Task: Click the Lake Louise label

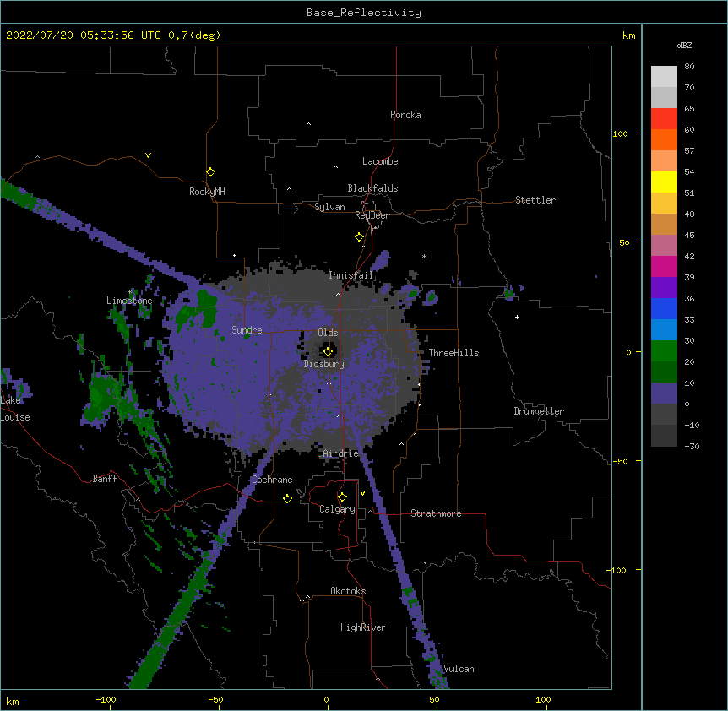Action: coord(15,409)
